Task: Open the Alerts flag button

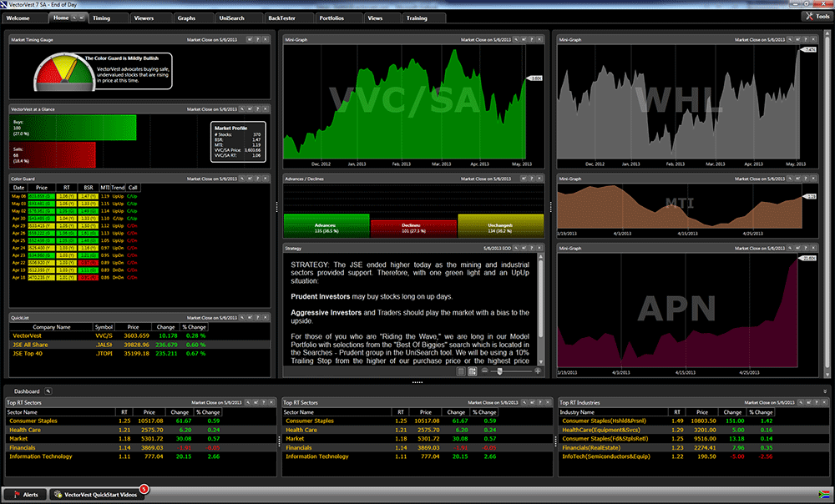Action: coord(25,493)
